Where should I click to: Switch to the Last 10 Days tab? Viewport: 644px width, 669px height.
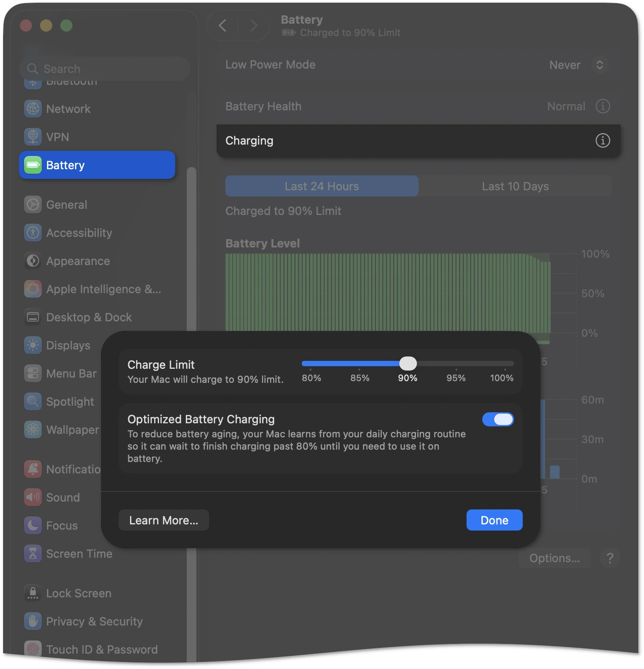[x=515, y=186]
